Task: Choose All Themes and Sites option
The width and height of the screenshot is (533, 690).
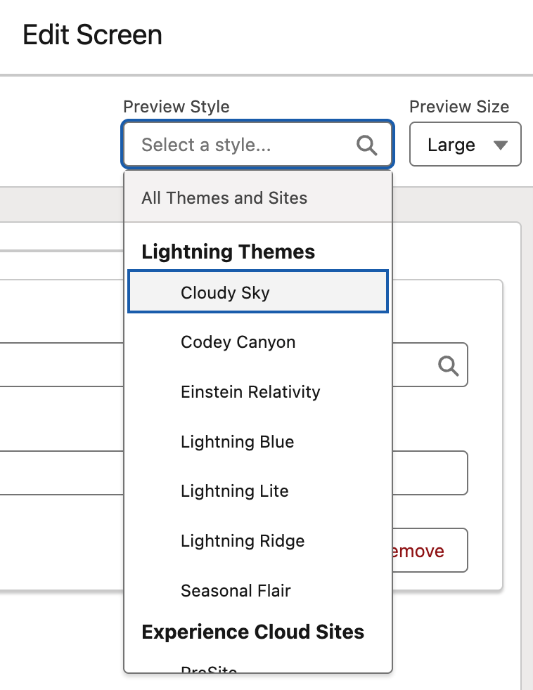Action: click(x=258, y=198)
